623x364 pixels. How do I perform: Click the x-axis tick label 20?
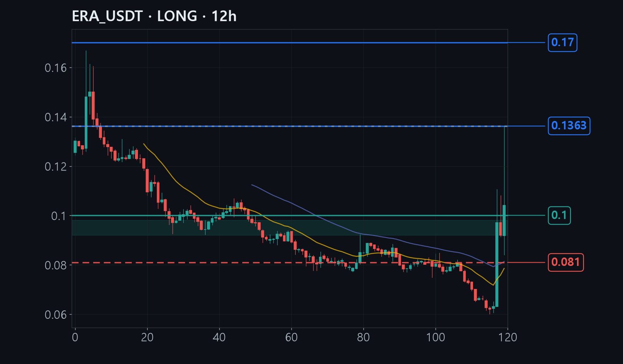click(x=147, y=338)
